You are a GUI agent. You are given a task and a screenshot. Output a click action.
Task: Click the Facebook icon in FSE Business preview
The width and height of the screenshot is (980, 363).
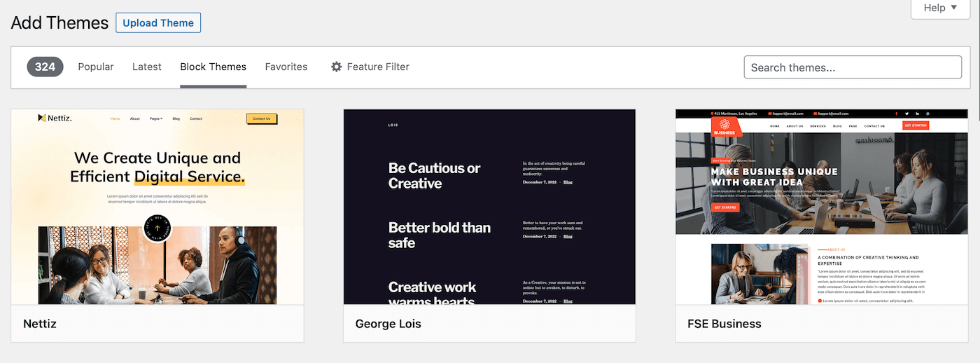click(x=897, y=114)
